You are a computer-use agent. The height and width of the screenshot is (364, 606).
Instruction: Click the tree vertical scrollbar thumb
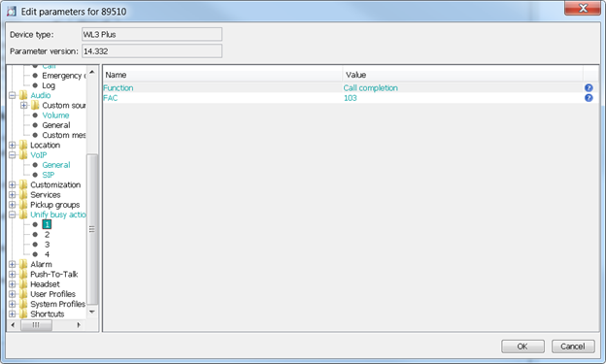coord(92,229)
